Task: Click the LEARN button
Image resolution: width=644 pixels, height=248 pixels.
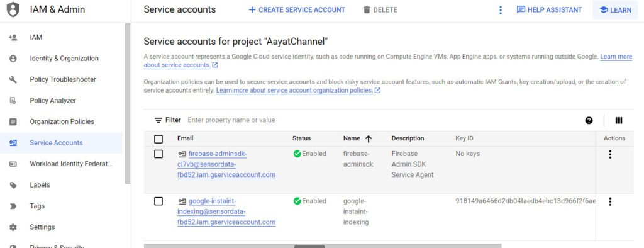Action: 615,10
